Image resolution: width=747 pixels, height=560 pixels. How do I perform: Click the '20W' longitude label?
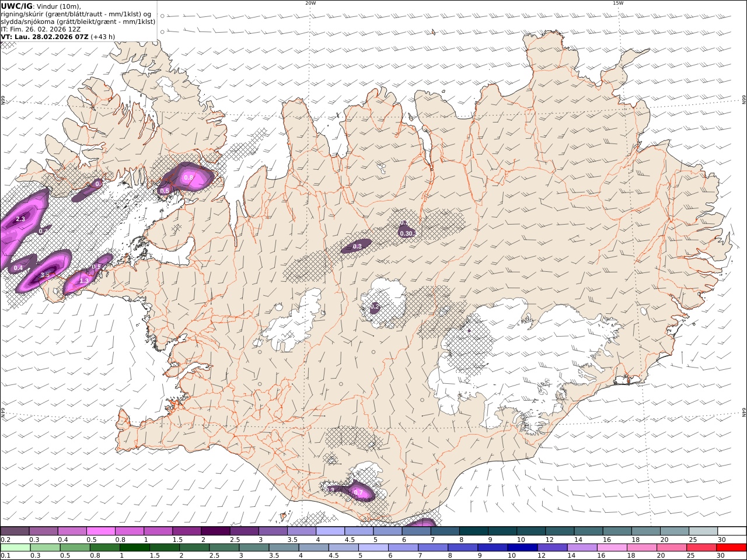[310, 3]
